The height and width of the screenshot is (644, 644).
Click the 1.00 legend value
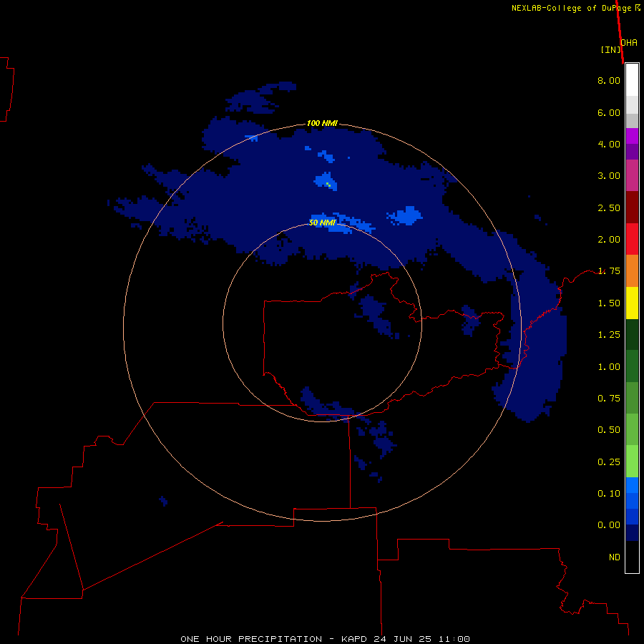click(609, 367)
